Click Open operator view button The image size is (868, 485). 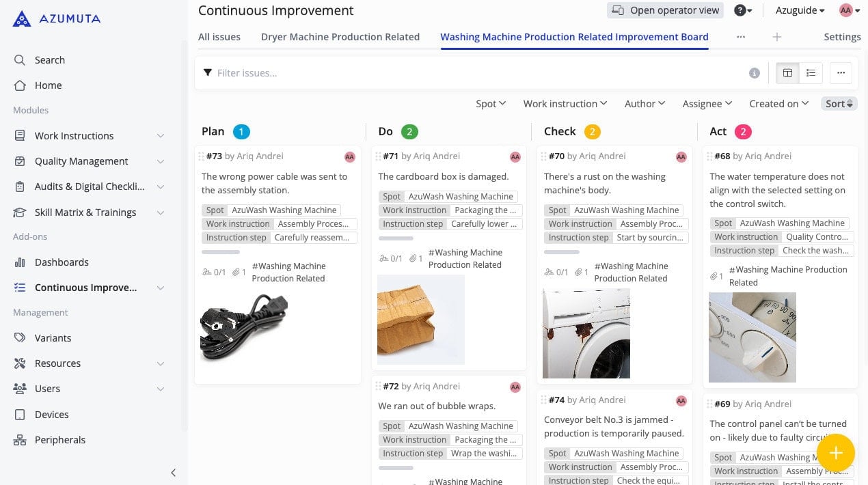click(665, 10)
